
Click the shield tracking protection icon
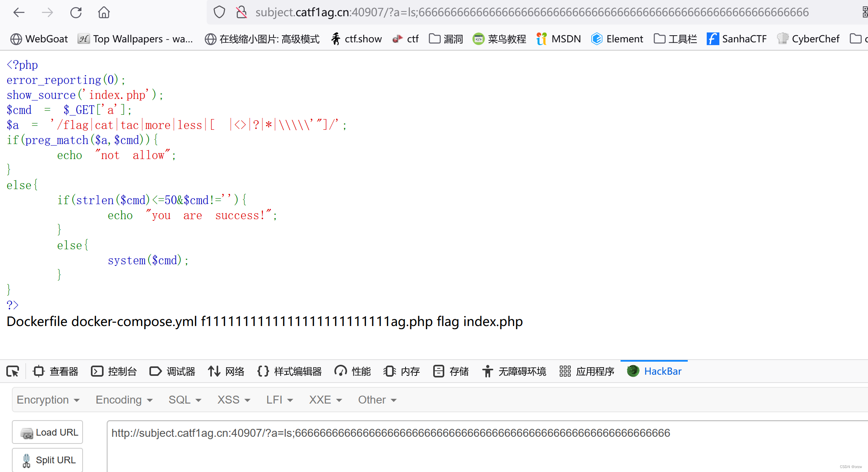219,12
